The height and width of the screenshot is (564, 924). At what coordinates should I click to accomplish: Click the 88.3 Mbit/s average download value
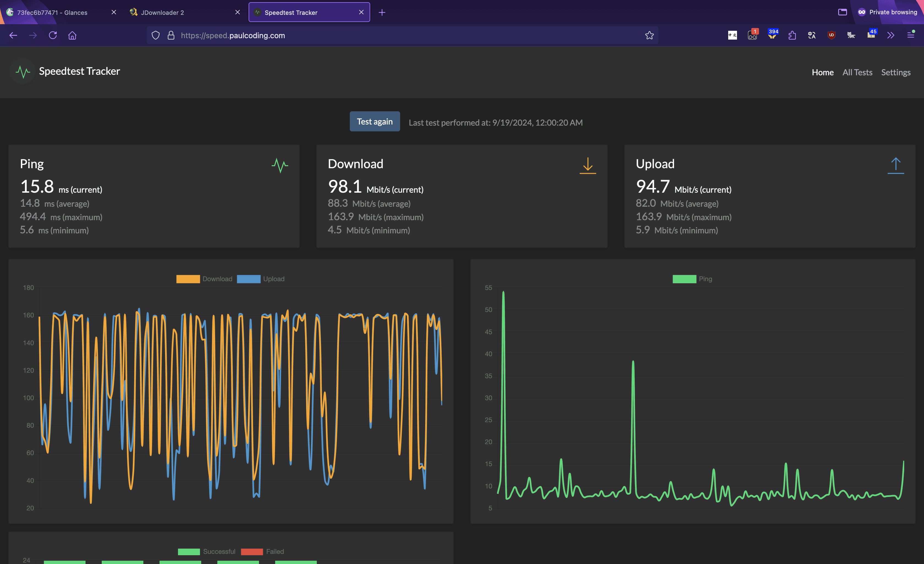[369, 203]
